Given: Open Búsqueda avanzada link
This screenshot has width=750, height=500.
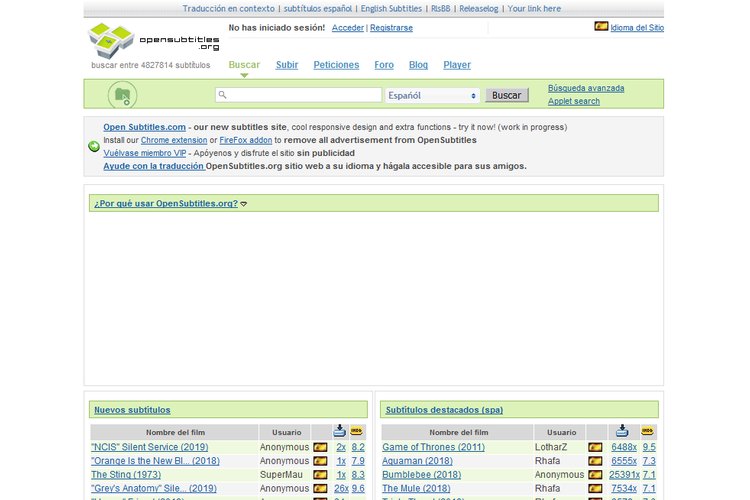Looking at the screenshot, I should tap(586, 88).
